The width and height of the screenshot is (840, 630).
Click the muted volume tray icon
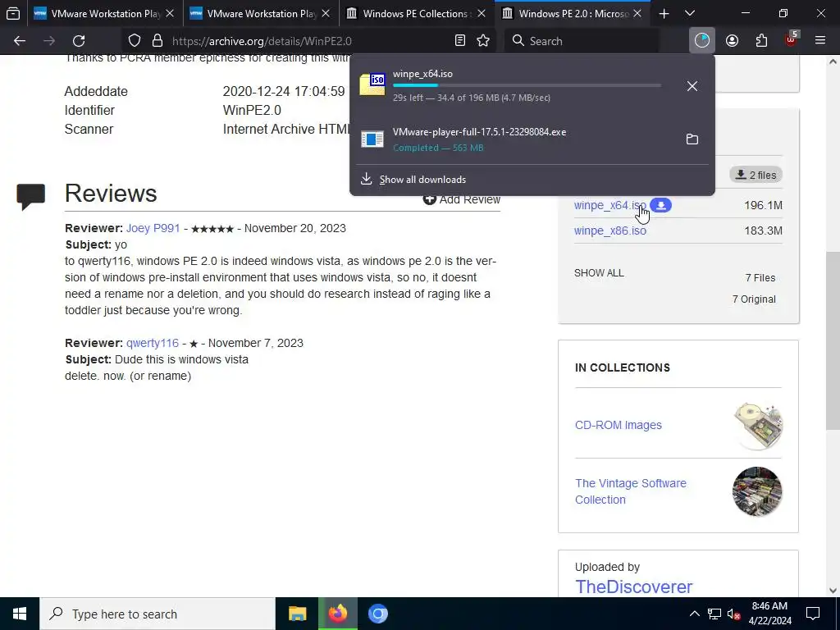pyautogui.click(x=734, y=614)
